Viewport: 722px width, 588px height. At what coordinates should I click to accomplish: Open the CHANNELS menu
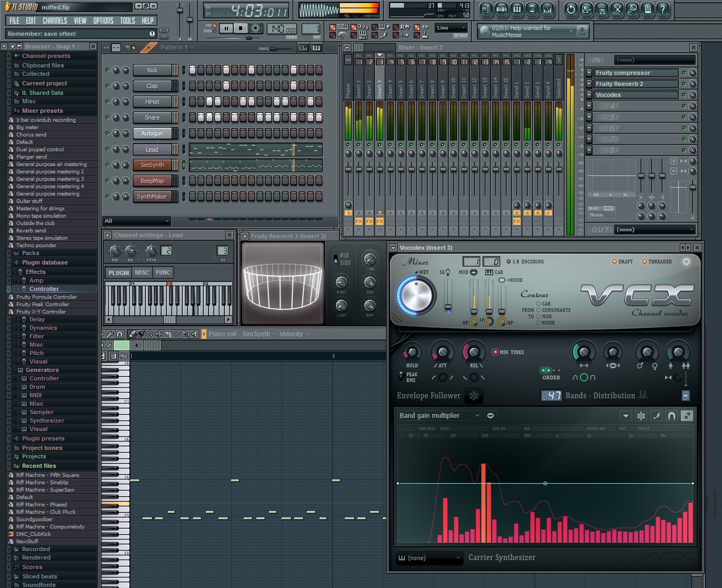55,21
